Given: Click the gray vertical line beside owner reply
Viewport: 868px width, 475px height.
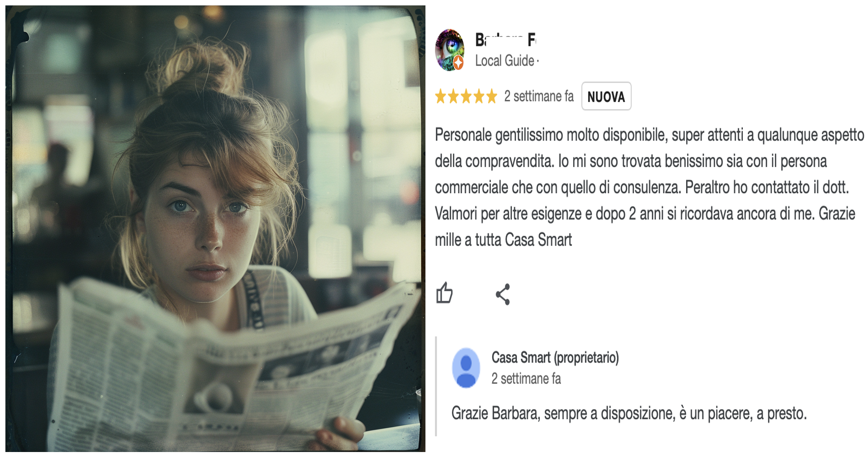Looking at the screenshot, I should (436, 386).
